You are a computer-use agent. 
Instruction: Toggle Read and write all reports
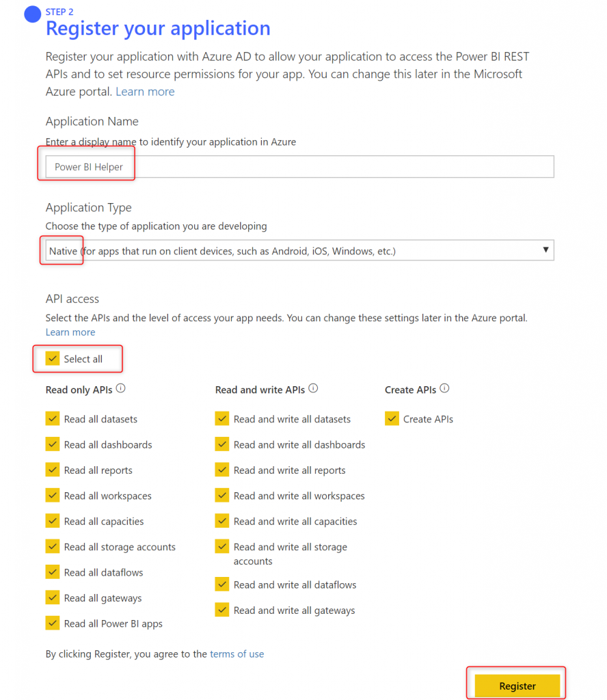pos(221,470)
